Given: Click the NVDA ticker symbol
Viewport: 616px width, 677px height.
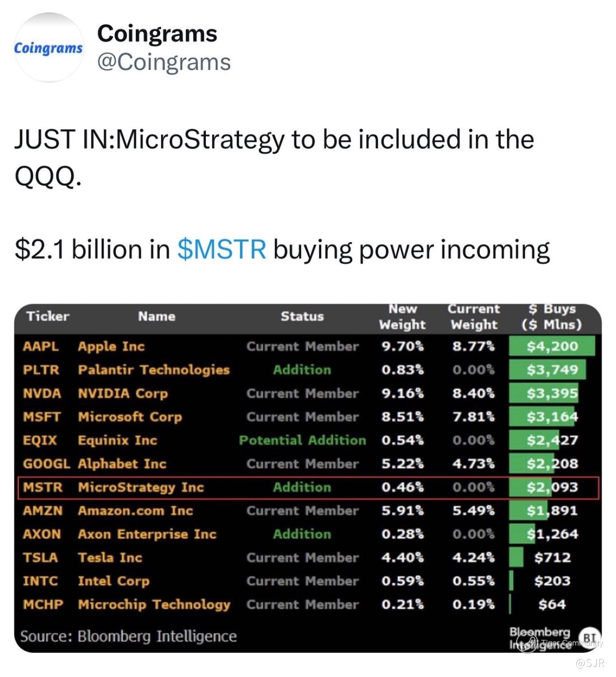Looking at the screenshot, I should (x=42, y=393).
